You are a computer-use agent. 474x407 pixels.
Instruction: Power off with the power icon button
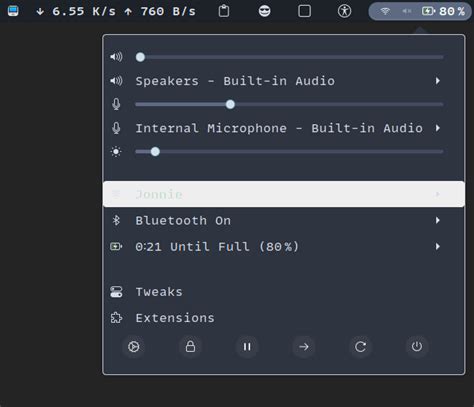click(417, 347)
